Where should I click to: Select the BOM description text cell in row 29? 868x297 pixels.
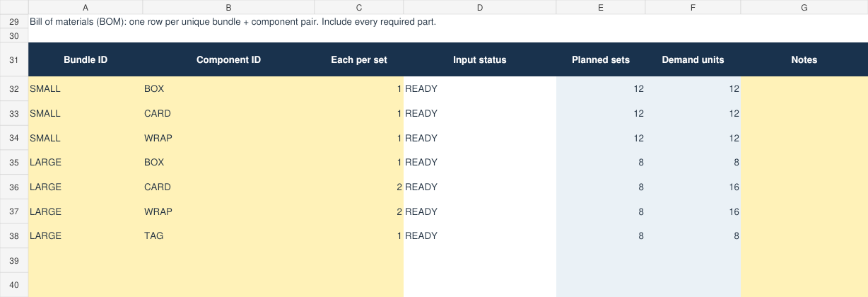point(233,21)
